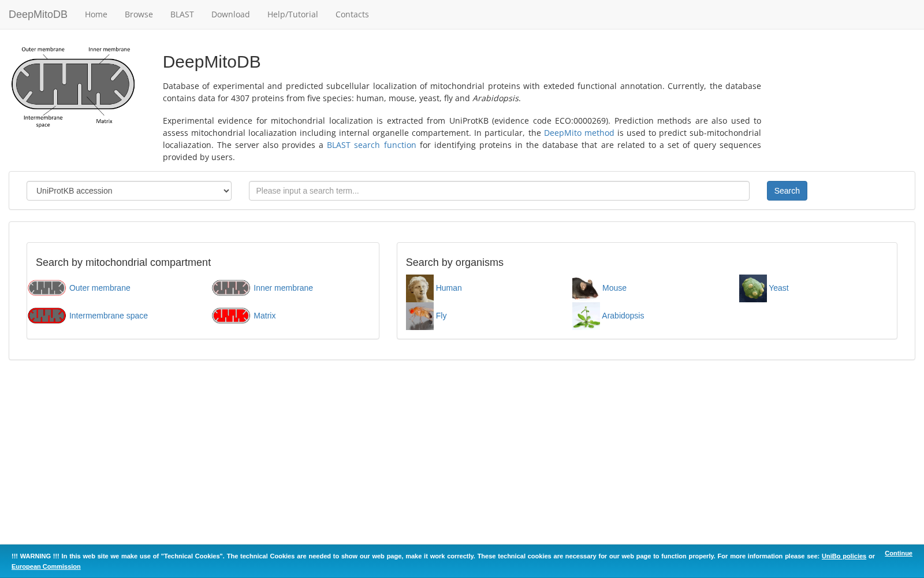This screenshot has height=578, width=924.
Task: Open the Browse menu item
Action: (x=139, y=14)
